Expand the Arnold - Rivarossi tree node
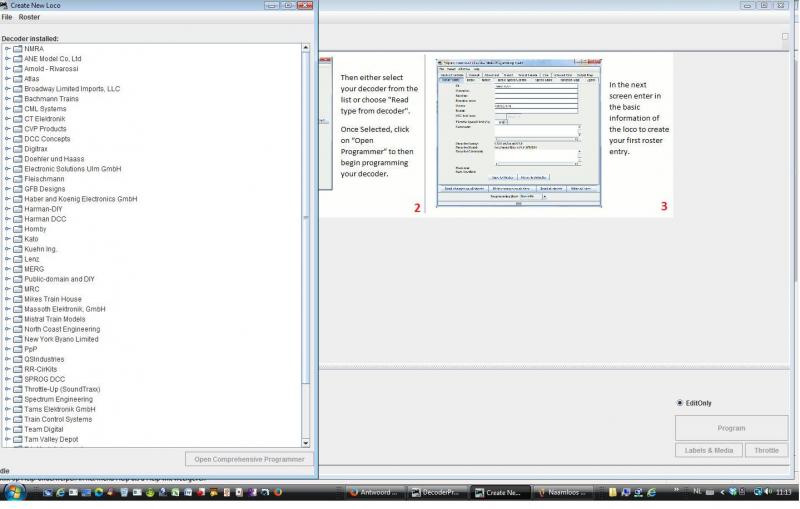Screen dimensions: 800x509 pyautogui.click(x=7, y=69)
